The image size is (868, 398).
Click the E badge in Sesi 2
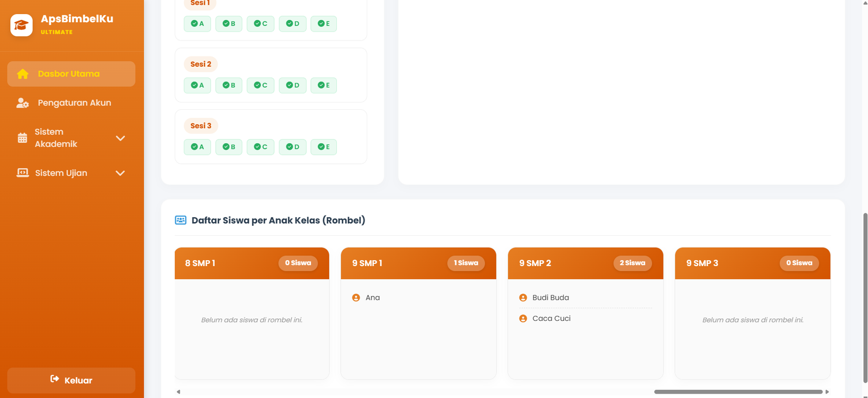pyautogui.click(x=324, y=85)
